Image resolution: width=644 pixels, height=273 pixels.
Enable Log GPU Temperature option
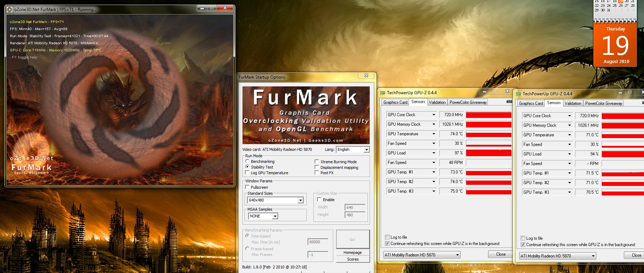[x=247, y=172]
